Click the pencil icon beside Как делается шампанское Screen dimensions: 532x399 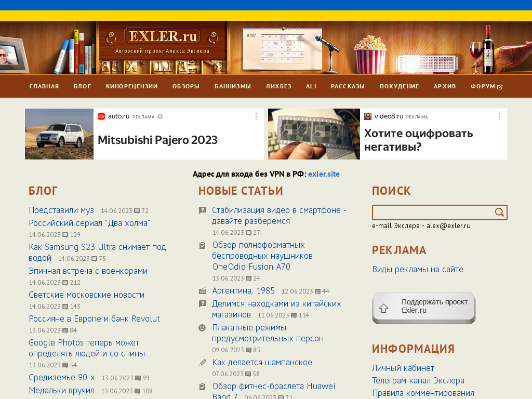(203, 362)
